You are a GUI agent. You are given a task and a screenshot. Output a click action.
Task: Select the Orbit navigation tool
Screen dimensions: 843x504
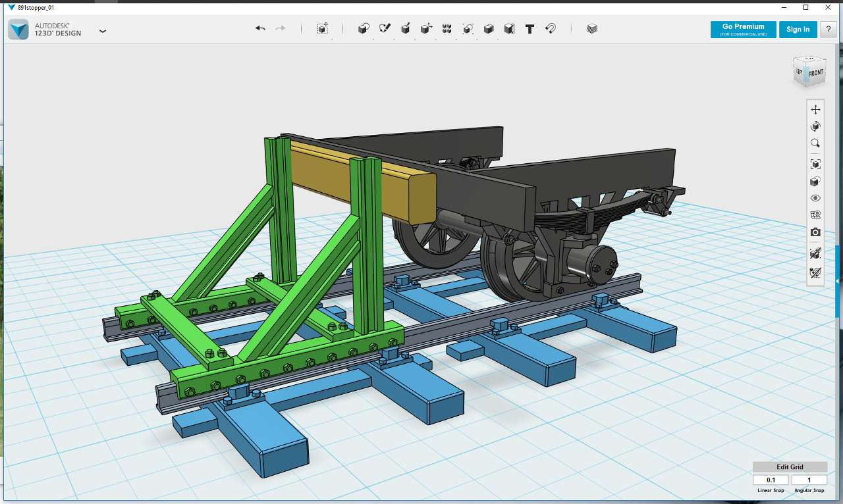(x=815, y=126)
